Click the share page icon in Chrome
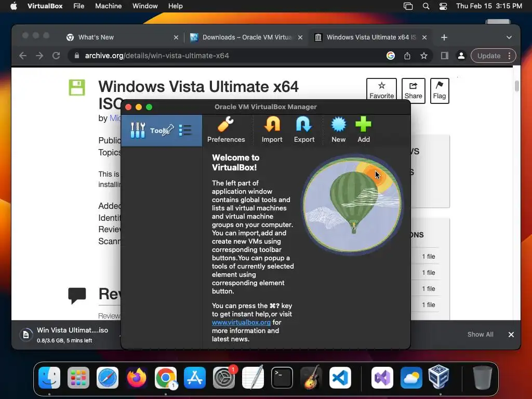Screen dimensions: 532x399 tap(407, 56)
